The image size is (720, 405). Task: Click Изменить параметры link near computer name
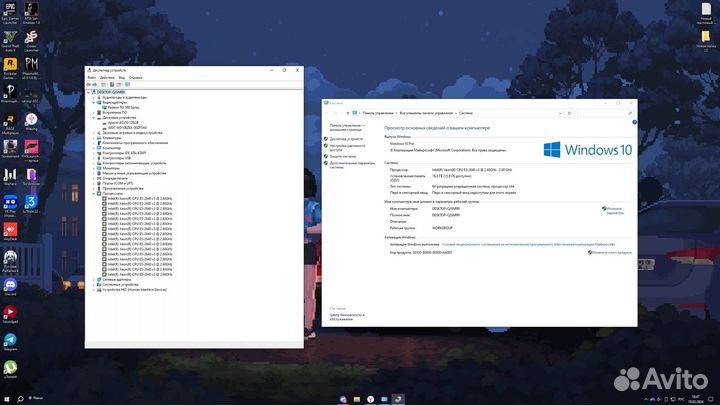pyautogui.click(x=614, y=211)
